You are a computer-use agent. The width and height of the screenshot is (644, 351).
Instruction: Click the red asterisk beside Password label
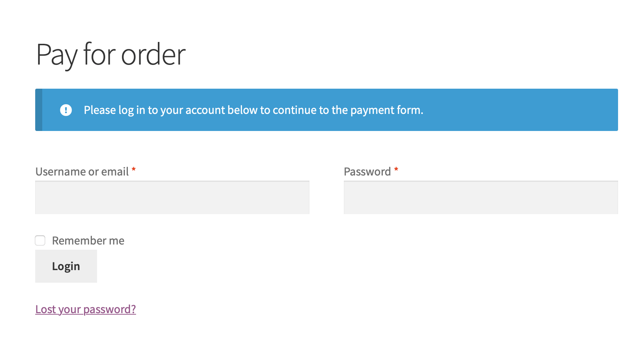tap(396, 170)
